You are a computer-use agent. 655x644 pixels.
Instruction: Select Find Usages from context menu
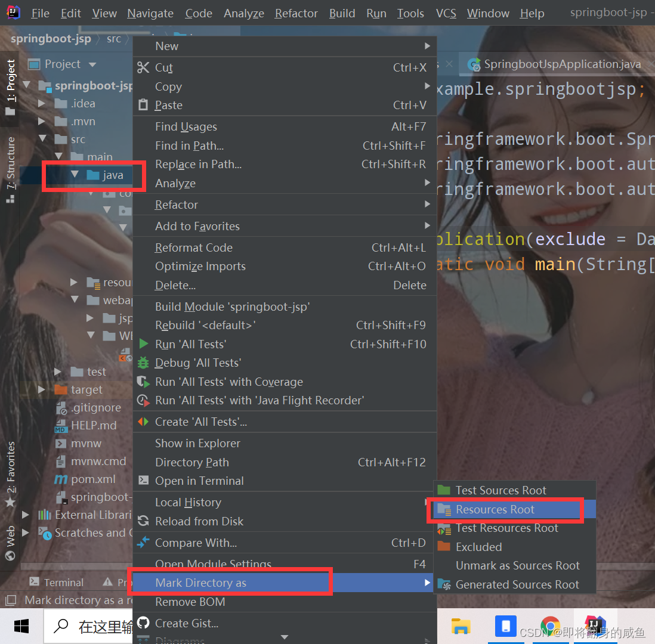pyautogui.click(x=285, y=126)
